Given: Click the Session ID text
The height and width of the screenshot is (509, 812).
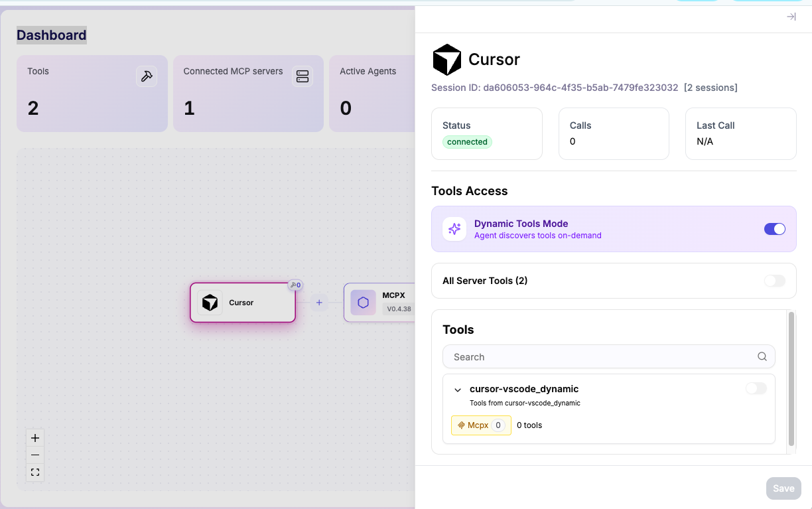Looking at the screenshot, I should click(x=555, y=88).
